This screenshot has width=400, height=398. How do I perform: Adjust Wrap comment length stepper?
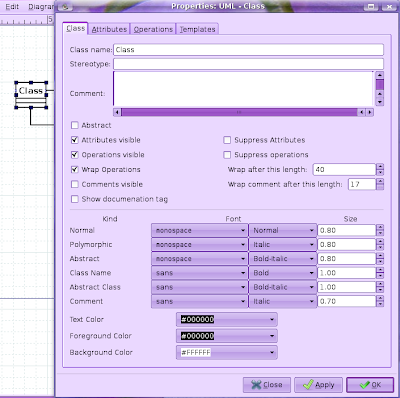[380, 184]
